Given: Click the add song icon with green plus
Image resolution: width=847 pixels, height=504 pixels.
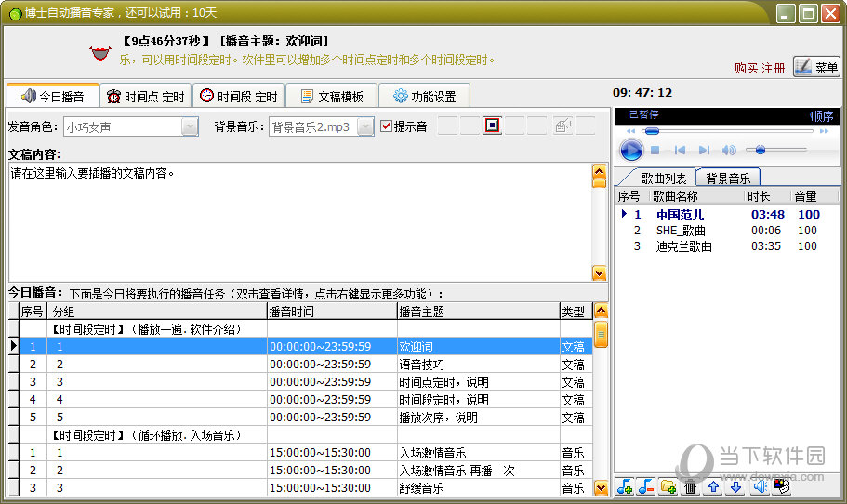Looking at the screenshot, I should click(625, 486).
